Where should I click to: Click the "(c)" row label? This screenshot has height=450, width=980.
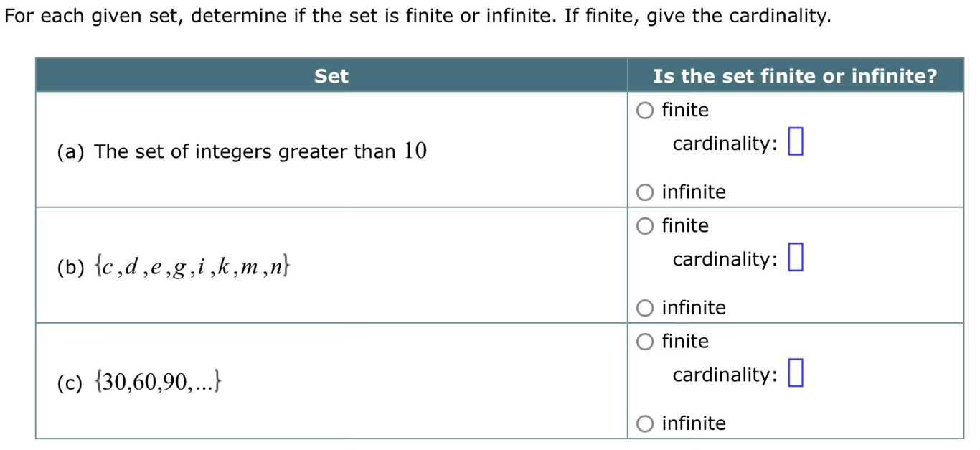point(72,383)
